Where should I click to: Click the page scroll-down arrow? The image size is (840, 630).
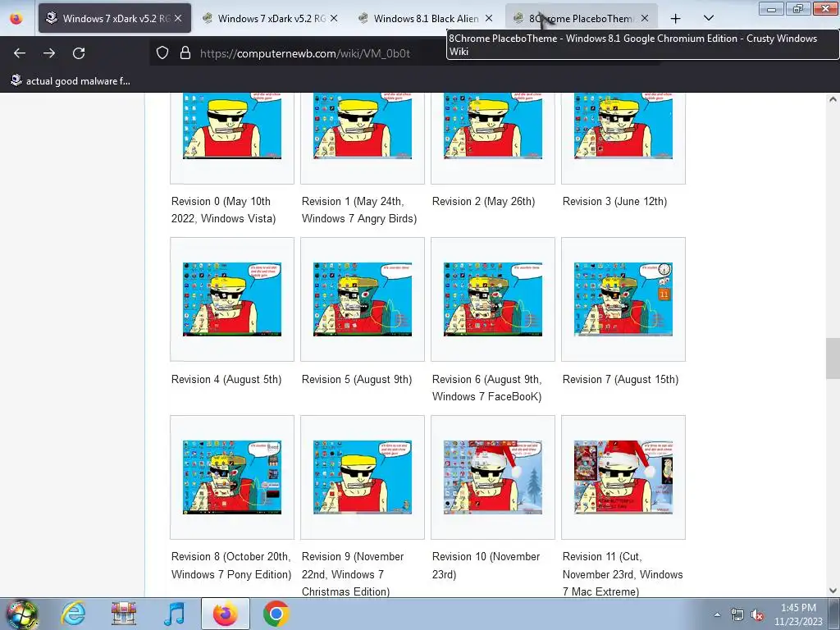(x=833, y=591)
